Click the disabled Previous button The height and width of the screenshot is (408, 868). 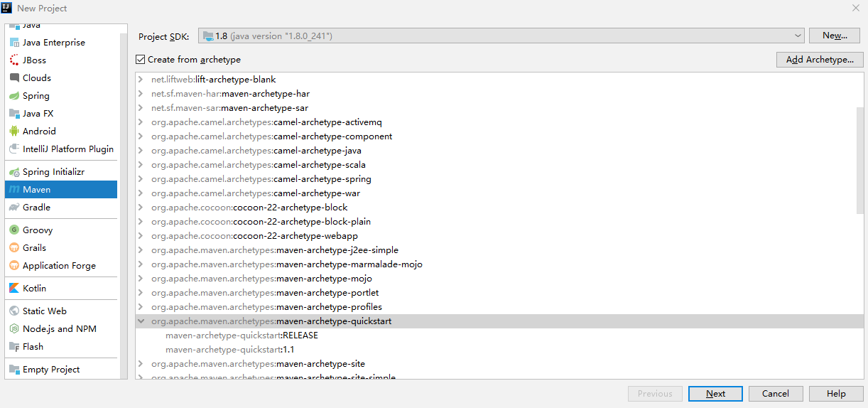pos(655,394)
